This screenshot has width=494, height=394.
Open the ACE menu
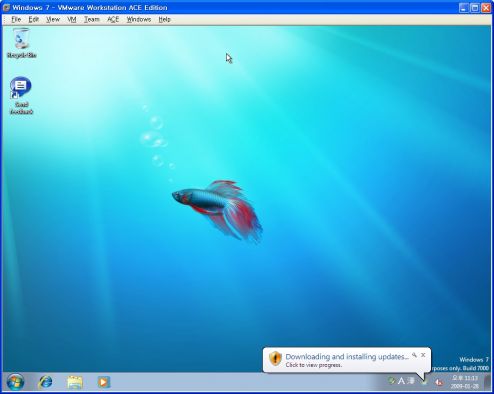pyautogui.click(x=113, y=19)
